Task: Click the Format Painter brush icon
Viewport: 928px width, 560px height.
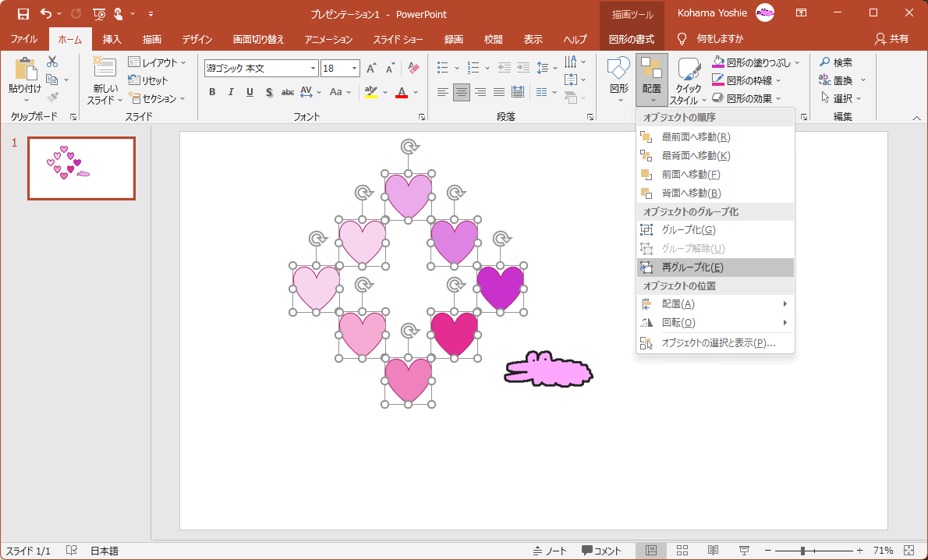Action: [x=52, y=97]
